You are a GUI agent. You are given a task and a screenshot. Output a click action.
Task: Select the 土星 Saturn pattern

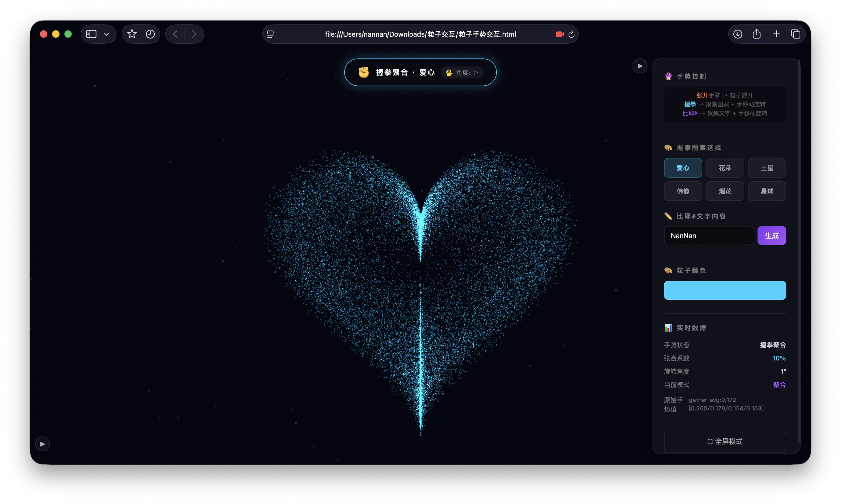pos(767,168)
